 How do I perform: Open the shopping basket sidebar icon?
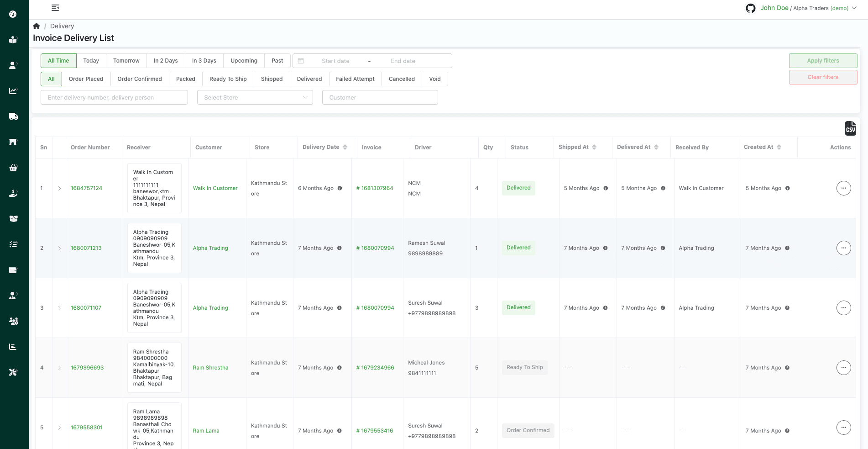[x=13, y=168]
